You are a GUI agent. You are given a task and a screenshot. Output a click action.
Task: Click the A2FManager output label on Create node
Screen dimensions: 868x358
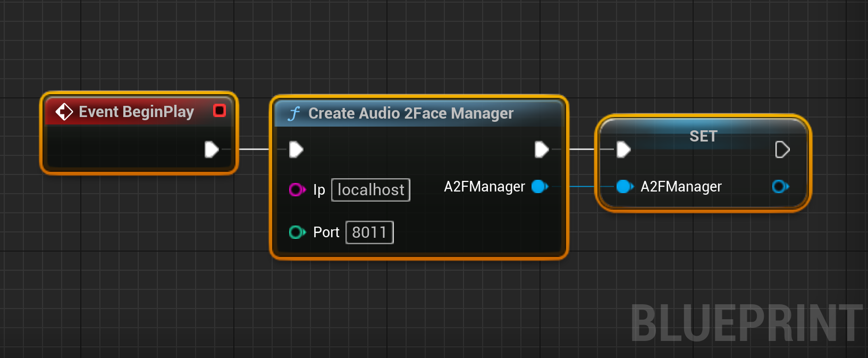coord(484,187)
